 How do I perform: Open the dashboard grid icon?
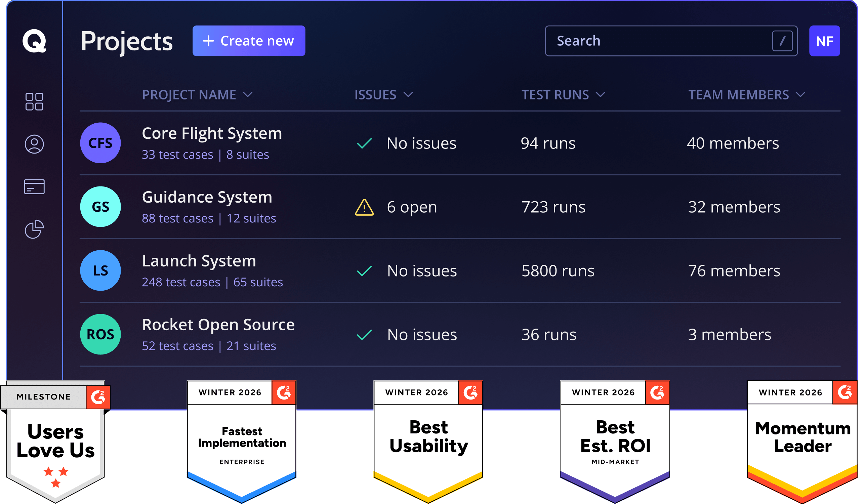pyautogui.click(x=34, y=101)
